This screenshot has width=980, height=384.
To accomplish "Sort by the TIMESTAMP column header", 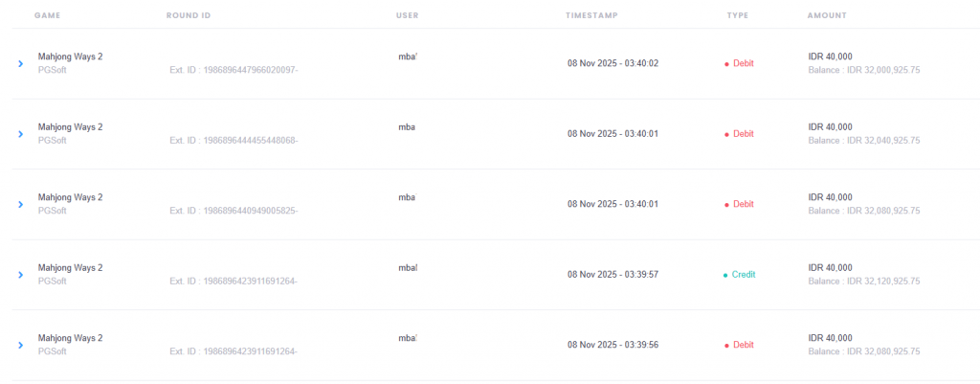I will tap(591, 15).
